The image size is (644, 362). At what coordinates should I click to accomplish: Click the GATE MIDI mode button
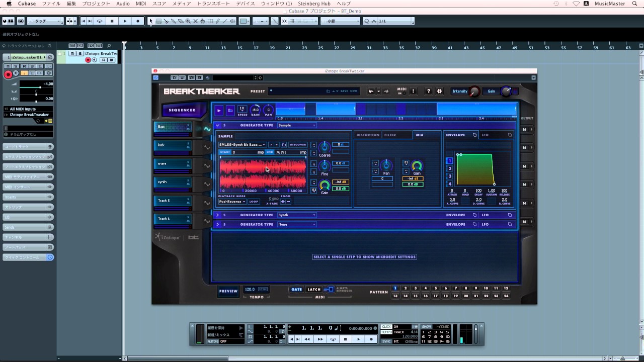coord(297,290)
